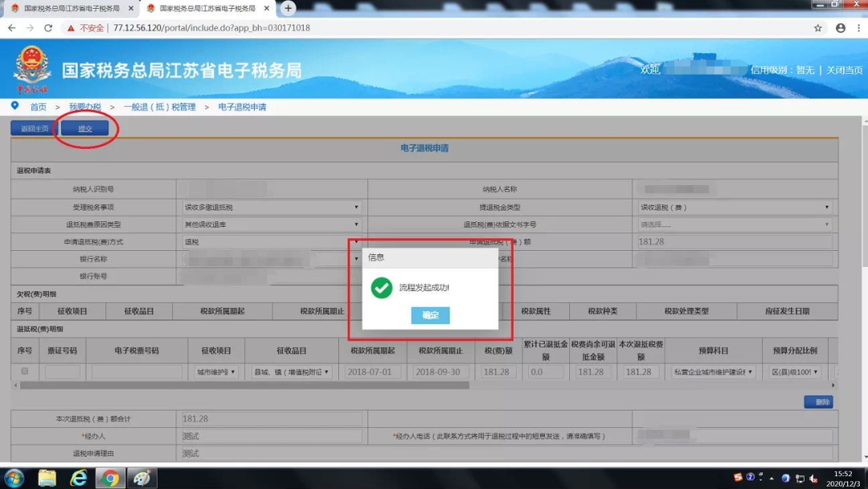This screenshot has height=489, width=868.
Task: Open a new browser tab with plus button
Action: (288, 8)
